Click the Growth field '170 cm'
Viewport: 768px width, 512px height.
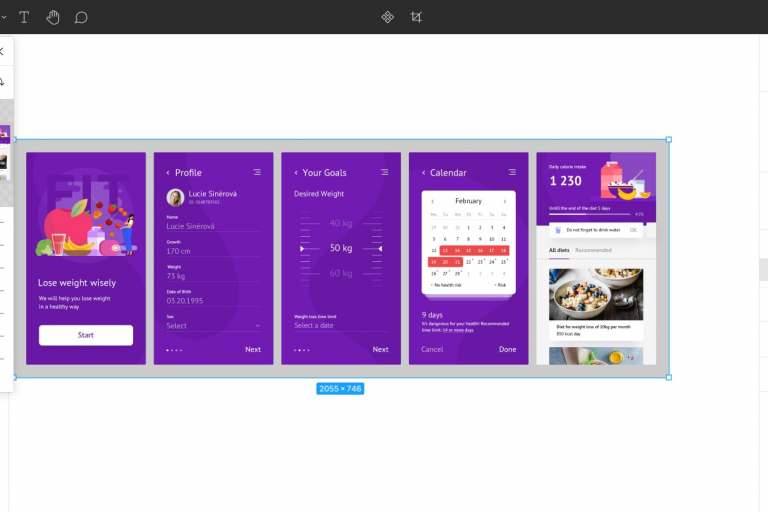click(213, 251)
